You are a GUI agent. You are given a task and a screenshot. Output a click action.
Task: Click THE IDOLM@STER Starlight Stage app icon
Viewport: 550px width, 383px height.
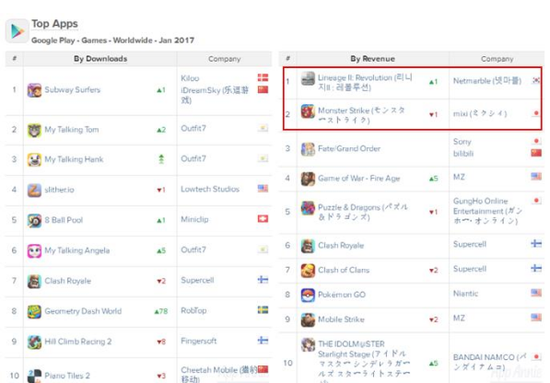[308, 345]
